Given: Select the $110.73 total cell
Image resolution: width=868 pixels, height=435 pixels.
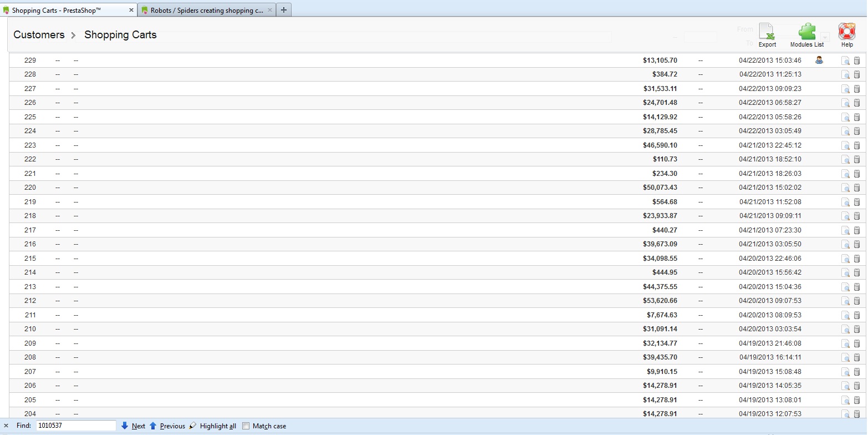Looking at the screenshot, I should tap(665, 159).
